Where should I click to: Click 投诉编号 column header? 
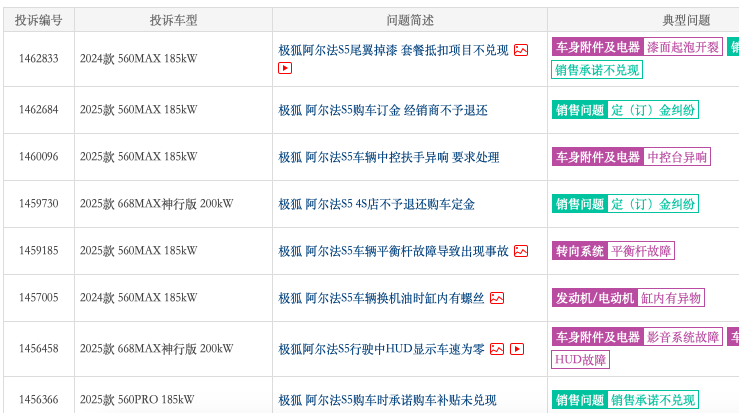[39, 20]
